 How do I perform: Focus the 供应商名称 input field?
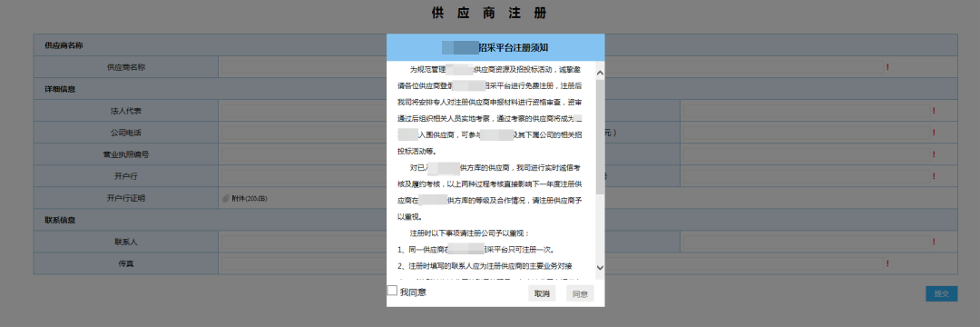tap(553, 67)
